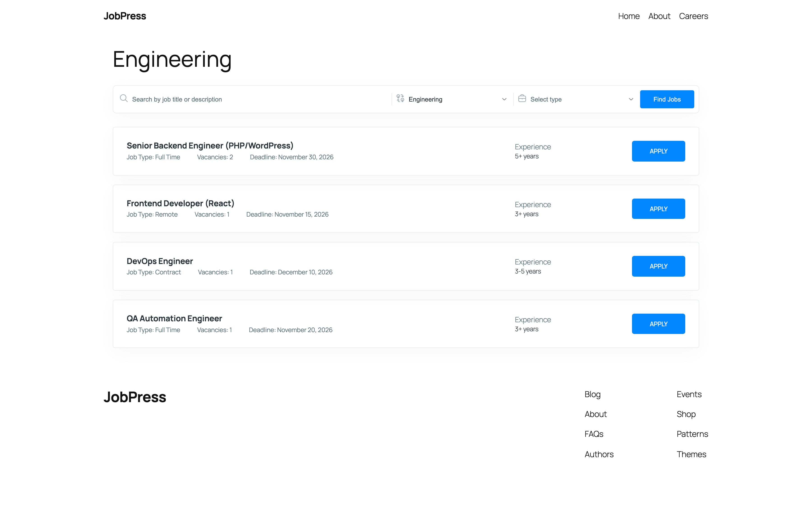Click the search magnifier icon
Image resolution: width=812 pixels, height=519 pixels.
coord(124,98)
